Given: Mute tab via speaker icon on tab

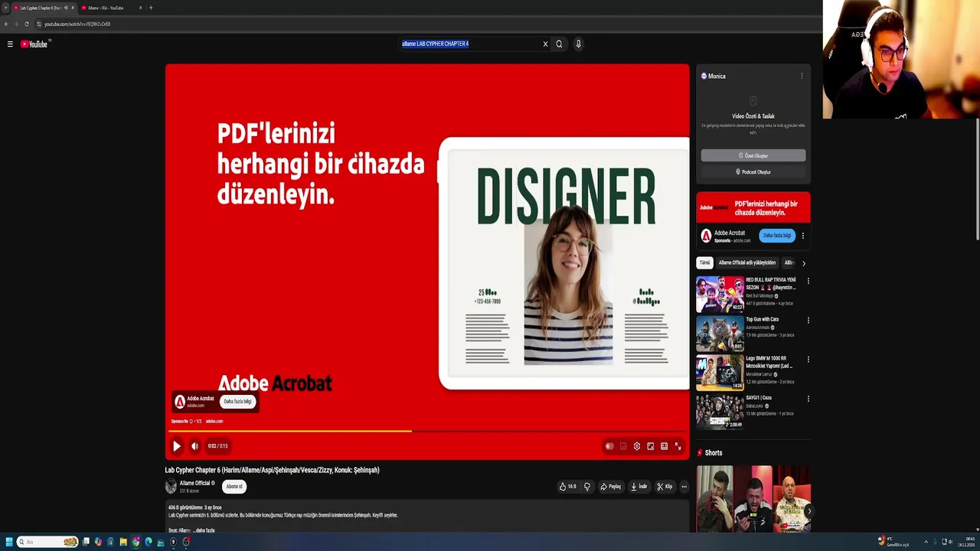Looking at the screenshot, I should (x=66, y=8).
